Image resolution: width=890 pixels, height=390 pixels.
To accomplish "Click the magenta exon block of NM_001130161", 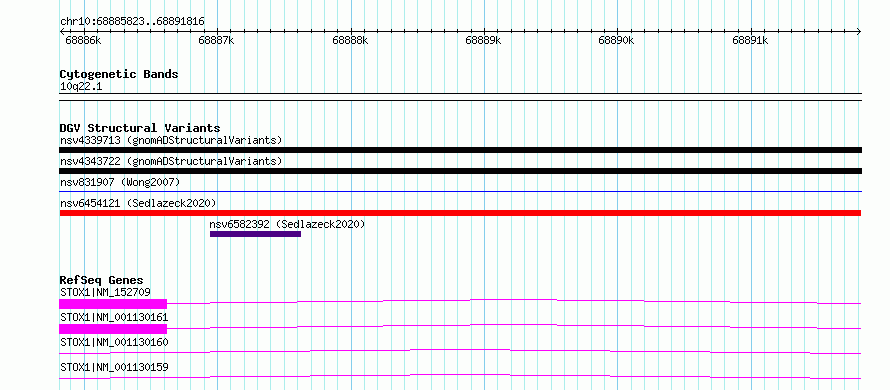I will (113, 329).
